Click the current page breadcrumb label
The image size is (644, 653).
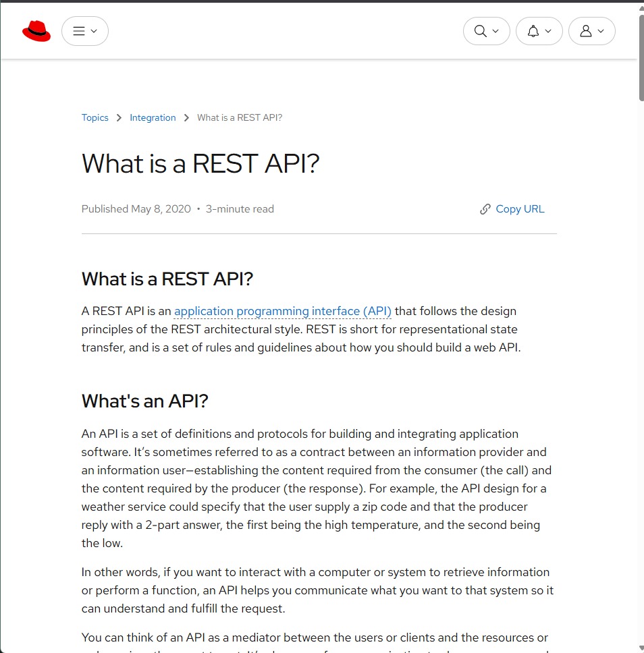click(239, 117)
